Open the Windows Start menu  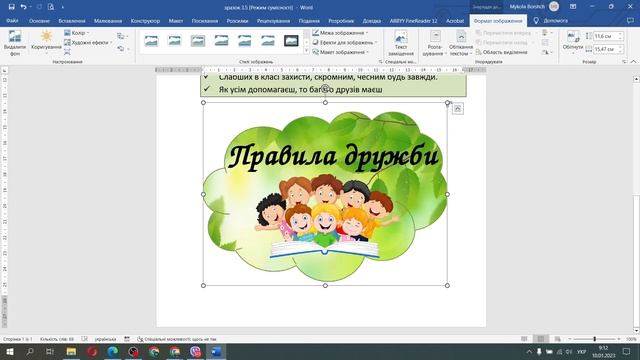tap(9, 351)
